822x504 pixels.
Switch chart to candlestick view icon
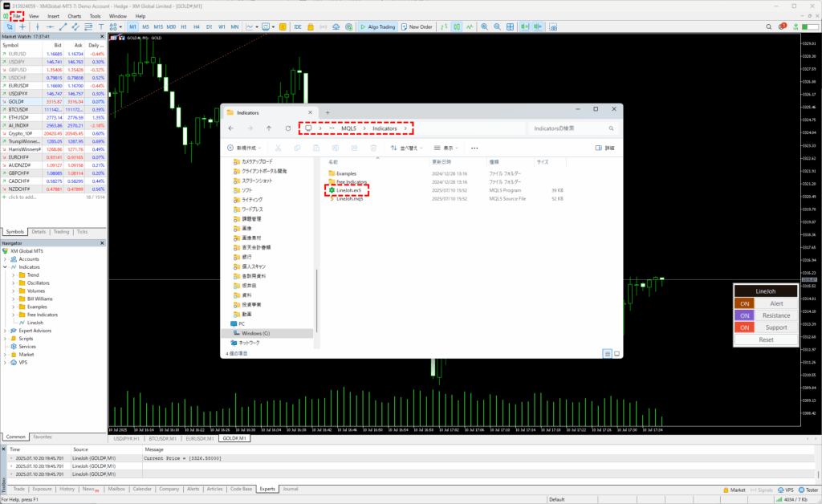click(x=457, y=26)
